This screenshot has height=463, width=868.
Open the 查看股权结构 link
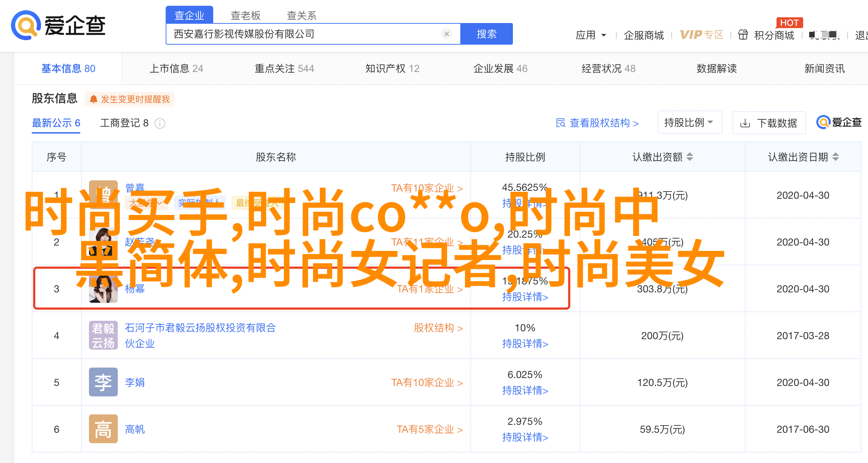pos(598,123)
